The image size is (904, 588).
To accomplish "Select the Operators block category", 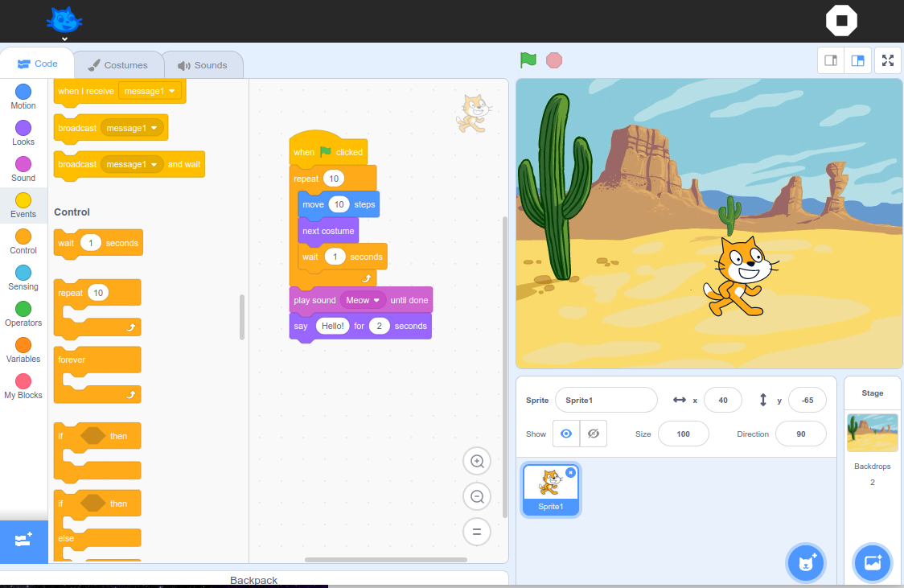I will (23, 315).
